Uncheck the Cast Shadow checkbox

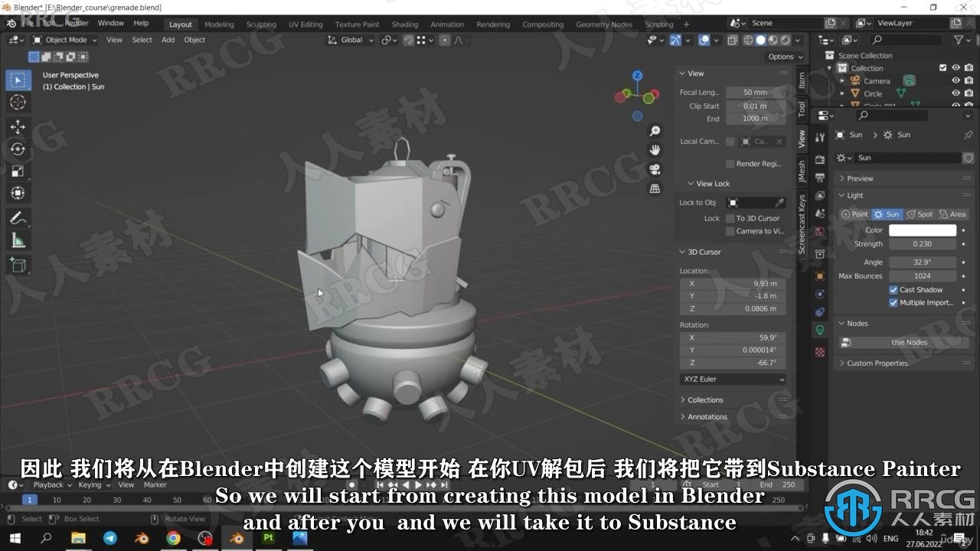pos(893,290)
